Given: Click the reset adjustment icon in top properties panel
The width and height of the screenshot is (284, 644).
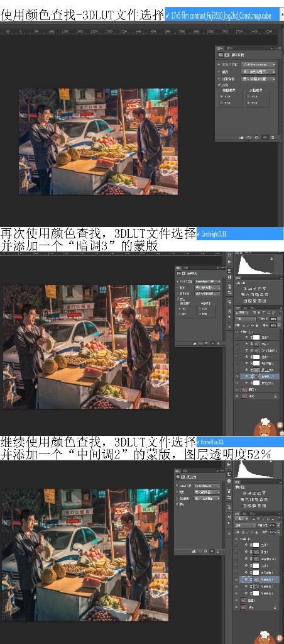Looking at the screenshot, I should click(257, 138).
